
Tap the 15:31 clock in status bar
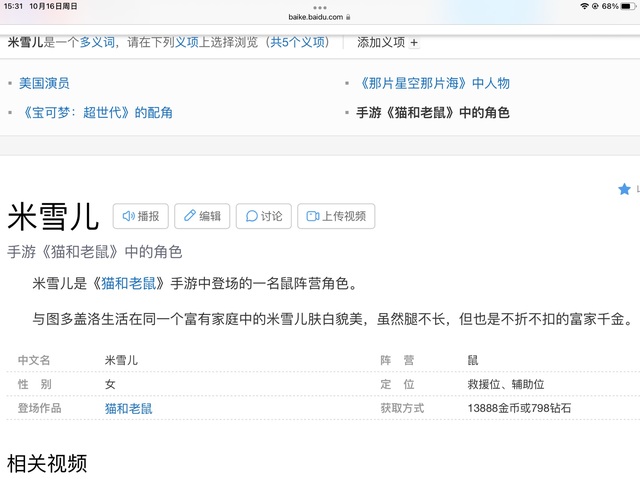pos(13,6)
